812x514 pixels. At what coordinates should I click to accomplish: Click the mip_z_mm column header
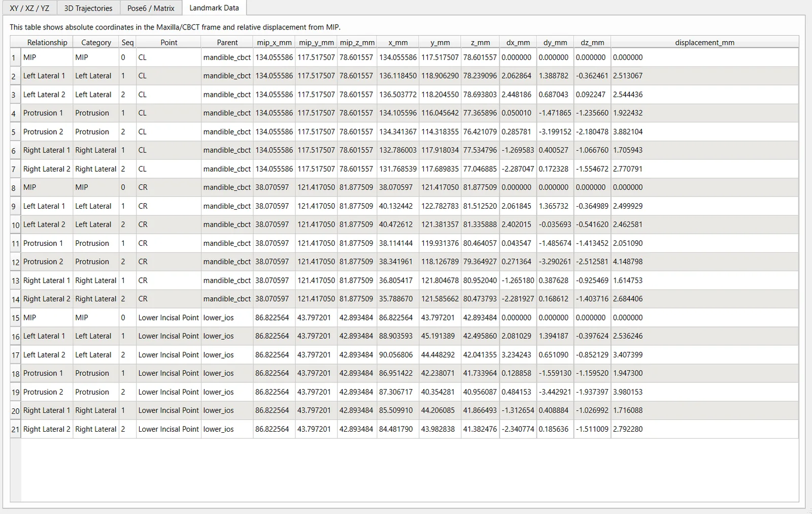click(357, 43)
